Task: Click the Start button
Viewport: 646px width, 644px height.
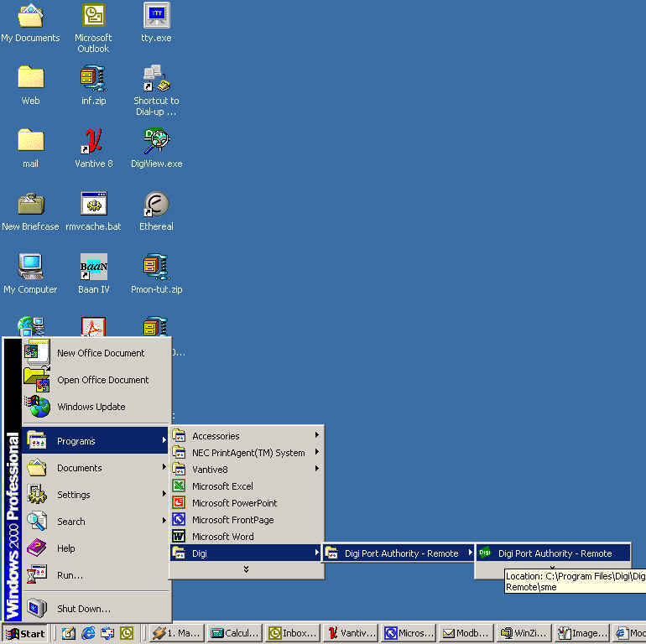Action: pyautogui.click(x=26, y=634)
